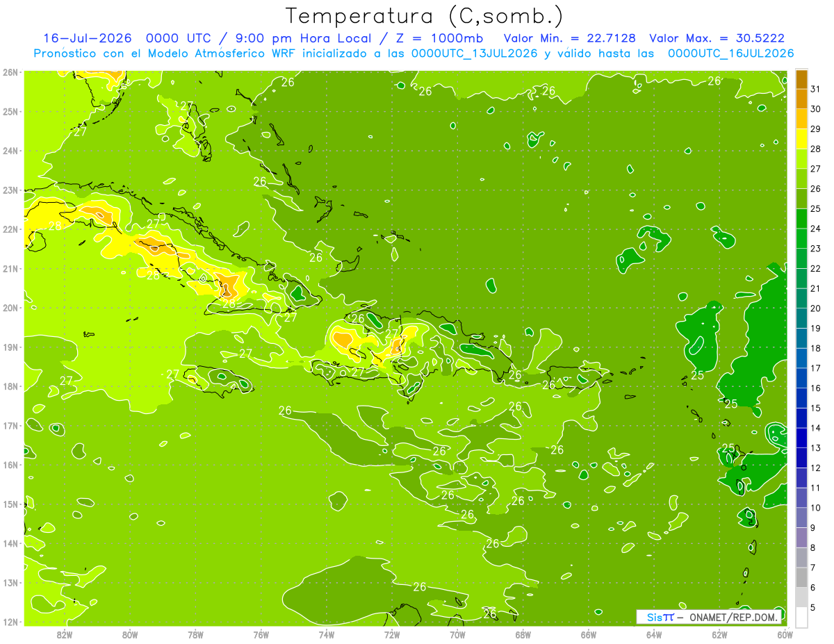Click the "22N" latitude axis label
834x644 pixels.
click(x=10, y=229)
